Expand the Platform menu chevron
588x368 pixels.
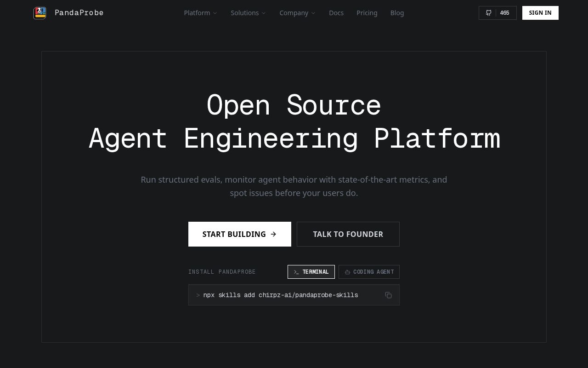coord(215,13)
